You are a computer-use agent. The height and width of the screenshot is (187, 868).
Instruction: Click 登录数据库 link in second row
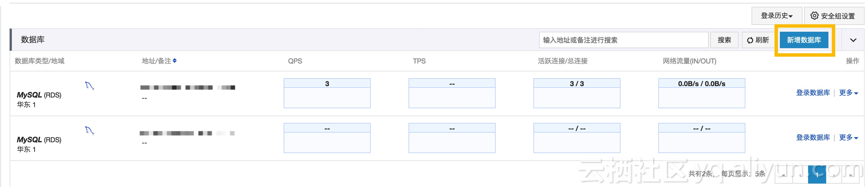click(813, 138)
